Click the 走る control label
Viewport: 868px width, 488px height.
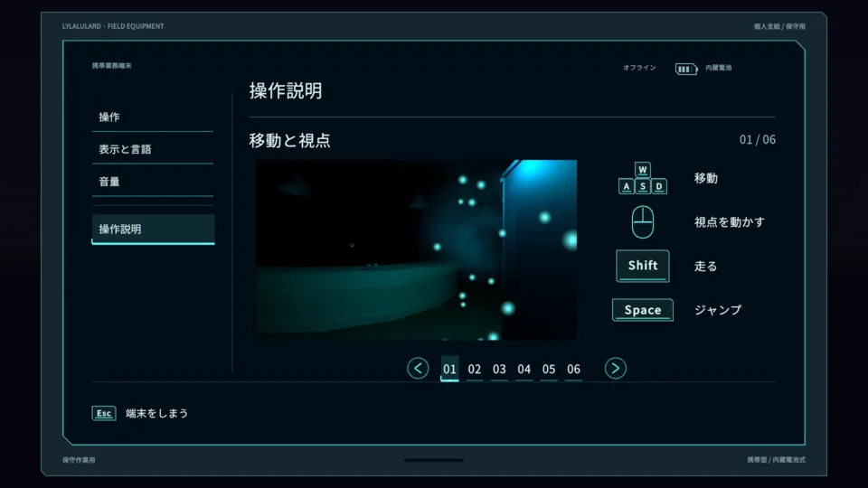coord(706,266)
